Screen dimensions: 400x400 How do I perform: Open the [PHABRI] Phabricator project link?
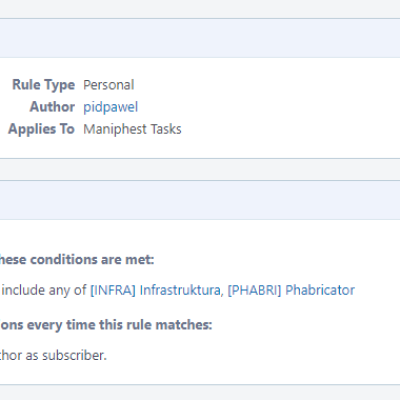tap(291, 290)
